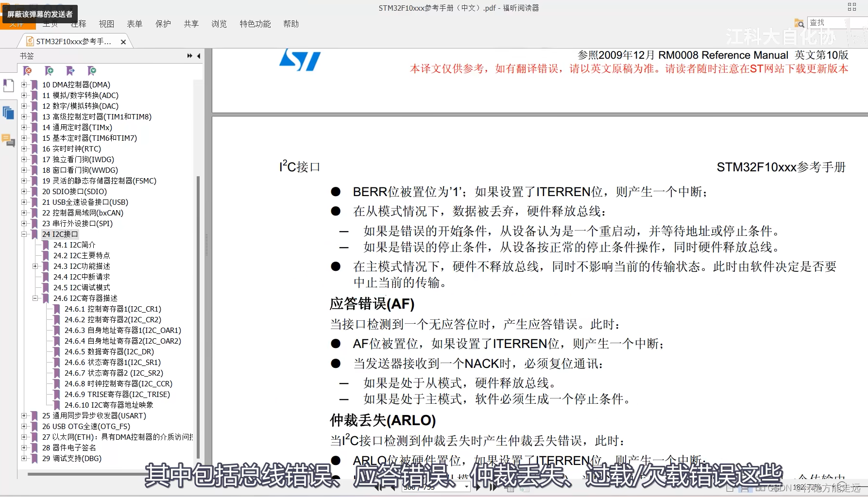Screen dimensions: 868x497
Task: Open 24.6.7 状态寄存器2 (I2C_SR2) bookmark
Action: 114,373
